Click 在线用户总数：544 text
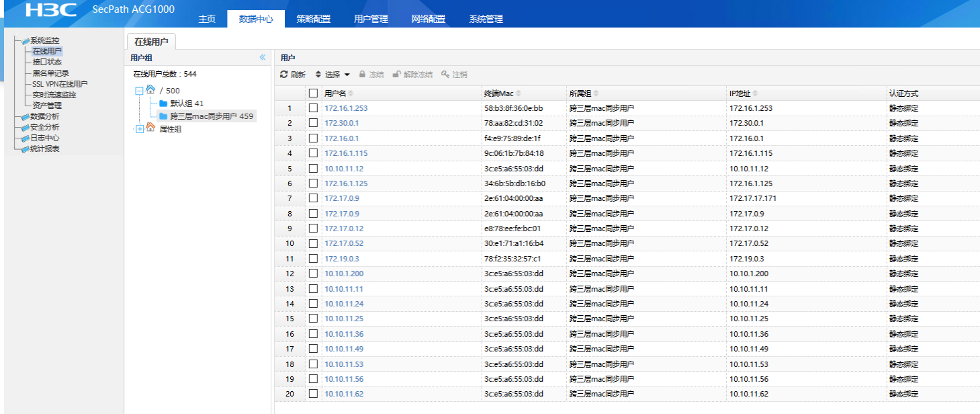Viewport: 980px width, 414px height. (x=165, y=75)
